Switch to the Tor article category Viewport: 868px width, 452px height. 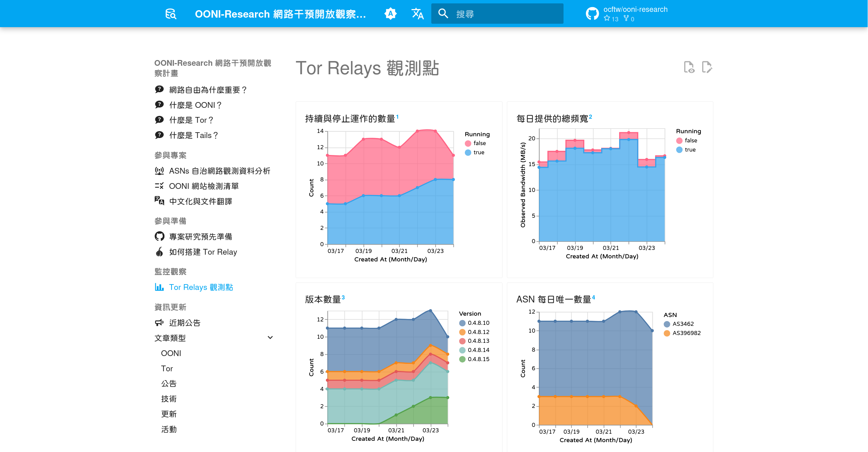click(x=166, y=368)
